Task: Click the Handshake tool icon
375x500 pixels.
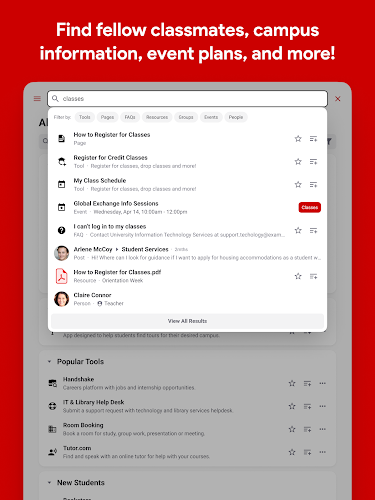Action: tap(53, 383)
